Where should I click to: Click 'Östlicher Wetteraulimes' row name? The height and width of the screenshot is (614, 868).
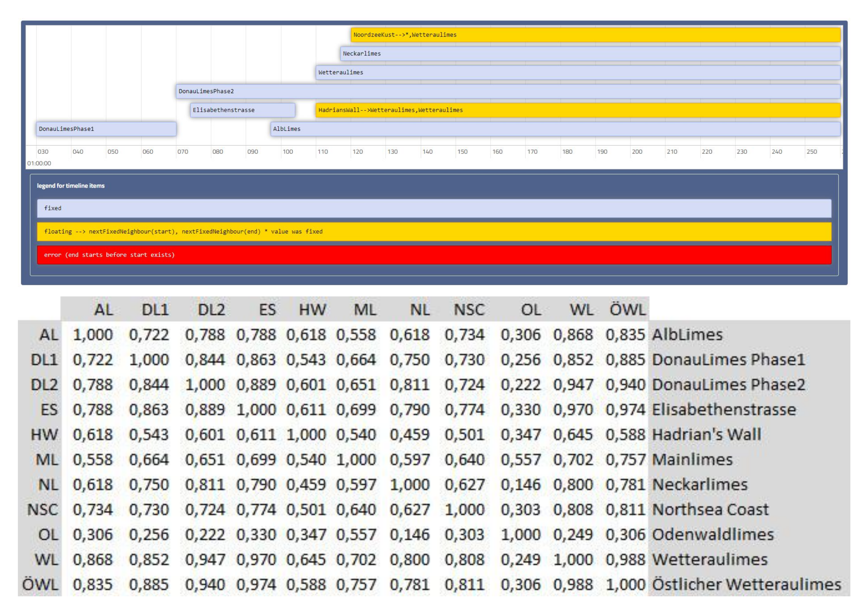click(x=747, y=584)
